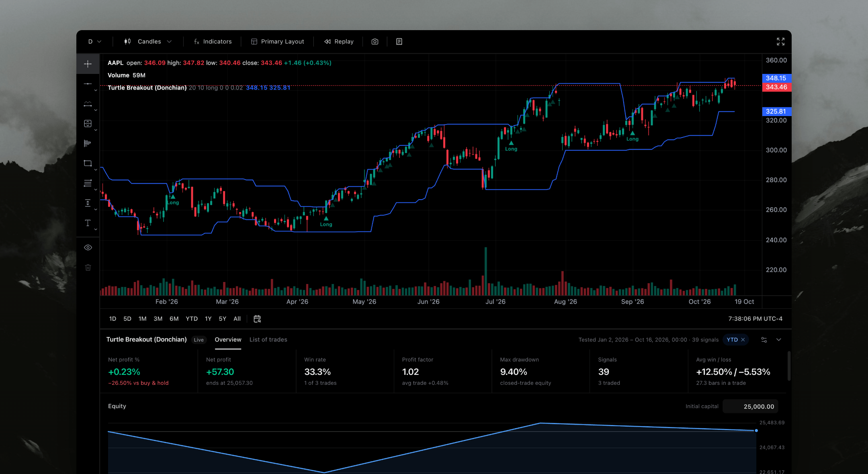Set range to 5Y
Viewport: 868px width, 474px height.
pos(222,319)
